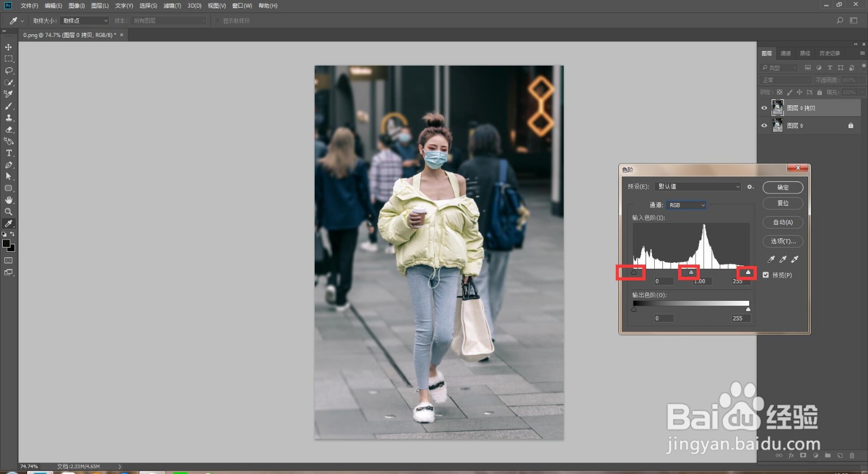
Task: Open the 样本 sample dropdown
Action: tap(168, 21)
